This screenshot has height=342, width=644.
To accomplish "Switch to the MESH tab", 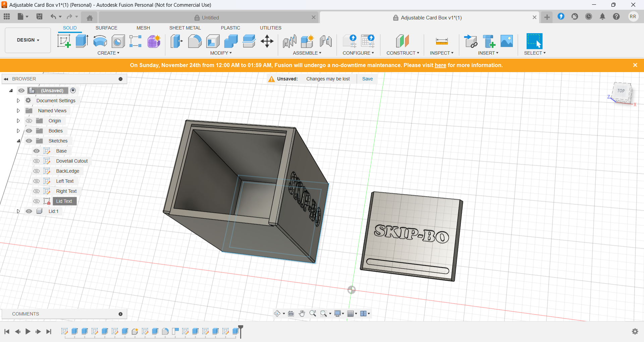I will click(143, 28).
